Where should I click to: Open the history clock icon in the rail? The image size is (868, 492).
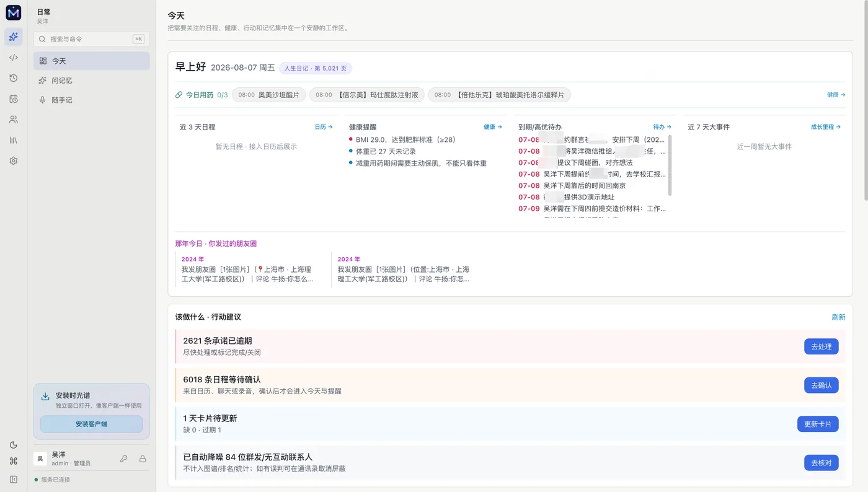[13, 78]
